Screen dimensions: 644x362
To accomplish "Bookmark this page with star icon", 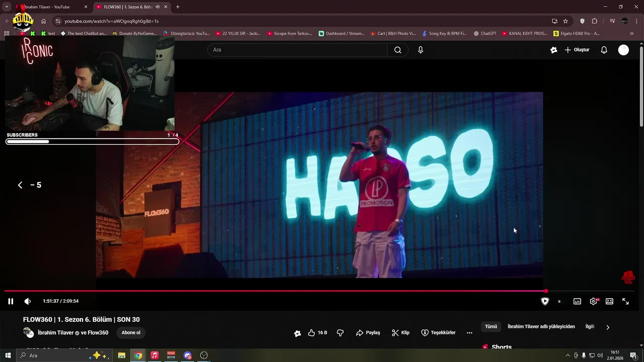I will 566,21.
